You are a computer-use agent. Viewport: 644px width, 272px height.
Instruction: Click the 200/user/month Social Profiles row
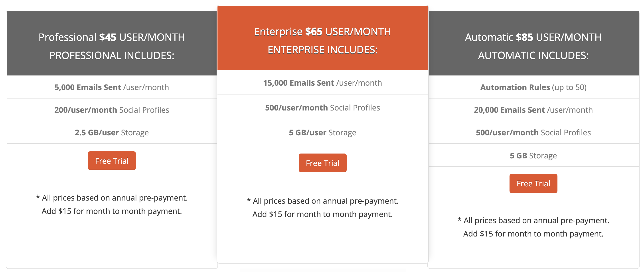click(x=112, y=110)
